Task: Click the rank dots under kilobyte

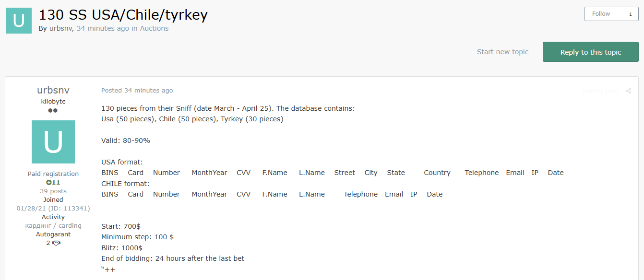Action: pos(53,111)
